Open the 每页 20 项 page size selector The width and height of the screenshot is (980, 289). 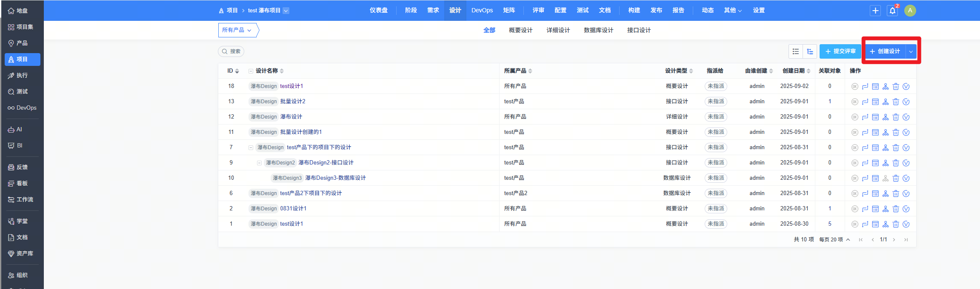click(x=834, y=240)
